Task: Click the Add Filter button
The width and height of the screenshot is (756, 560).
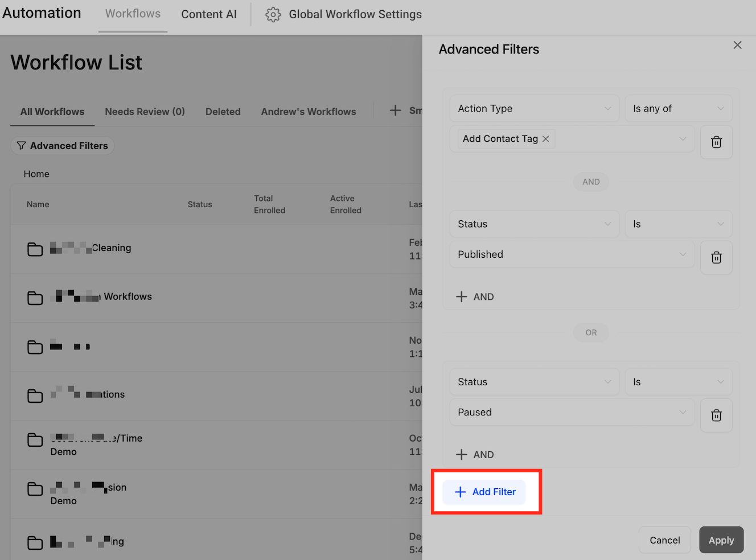Action: click(x=484, y=492)
